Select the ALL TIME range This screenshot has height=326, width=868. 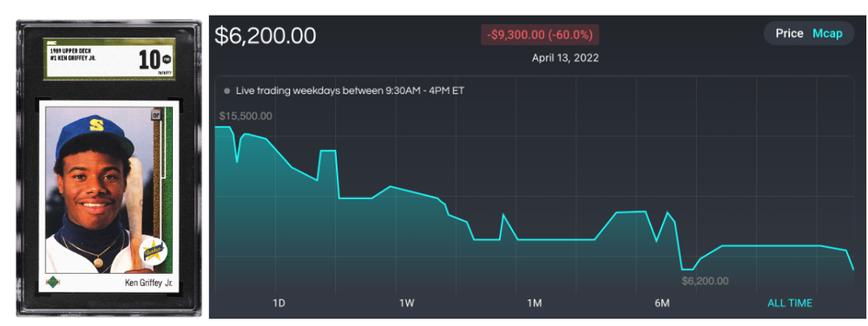point(790,303)
